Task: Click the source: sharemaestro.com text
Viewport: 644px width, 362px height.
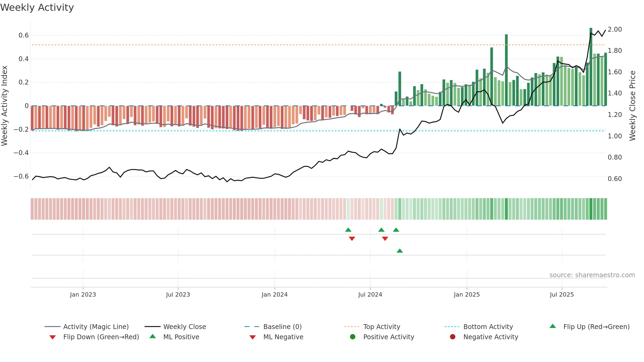Action: pos(592,275)
